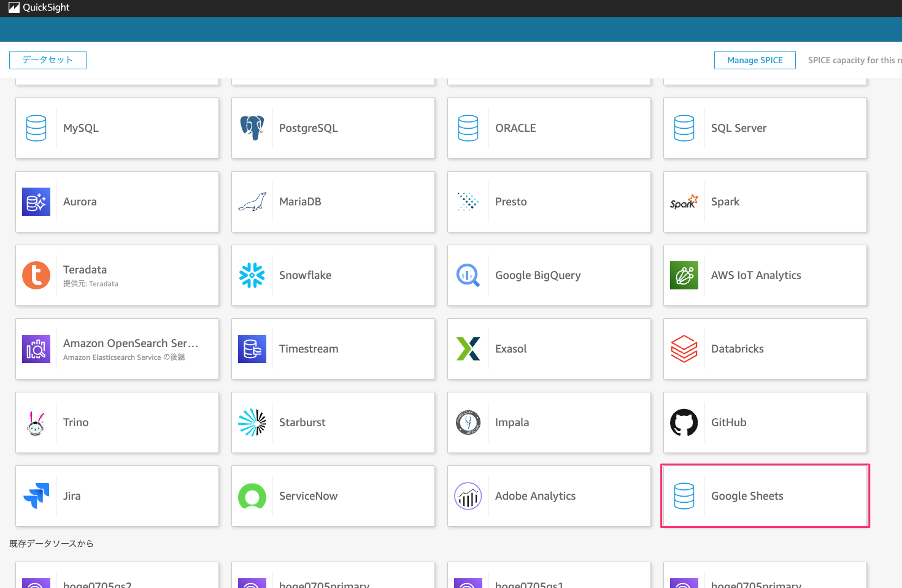
Task: Select the ServiceNow label
Action: [308, 496]
